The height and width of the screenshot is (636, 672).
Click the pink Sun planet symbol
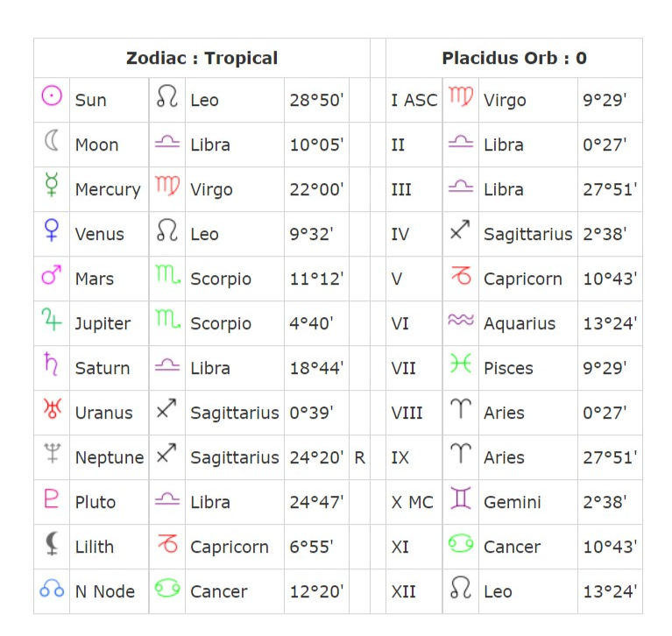(x=52, y=95)
